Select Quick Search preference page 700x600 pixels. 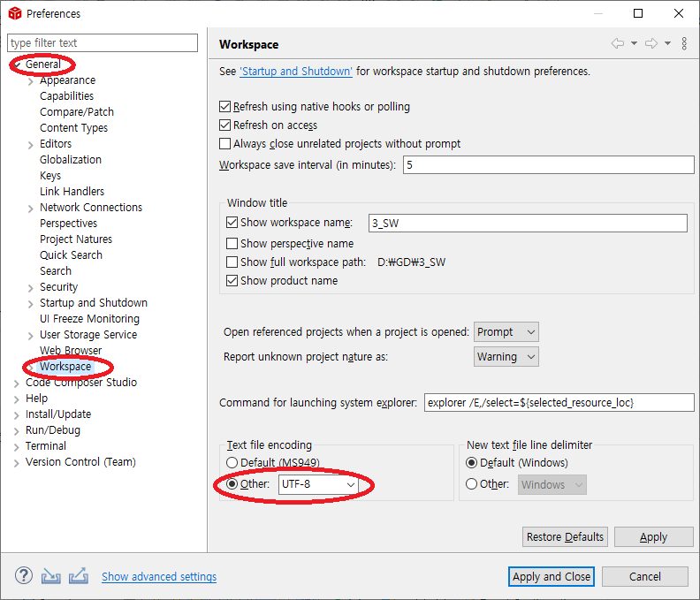pos(71,254)
